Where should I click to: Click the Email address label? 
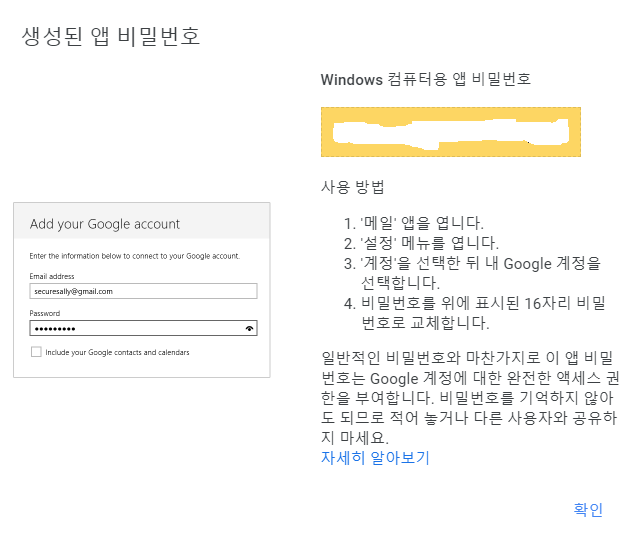coord(52,276)
